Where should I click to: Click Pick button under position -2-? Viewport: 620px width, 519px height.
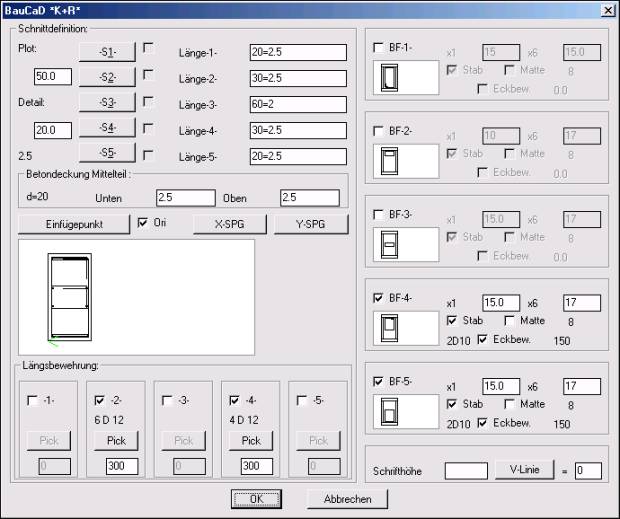pos(116,440)
